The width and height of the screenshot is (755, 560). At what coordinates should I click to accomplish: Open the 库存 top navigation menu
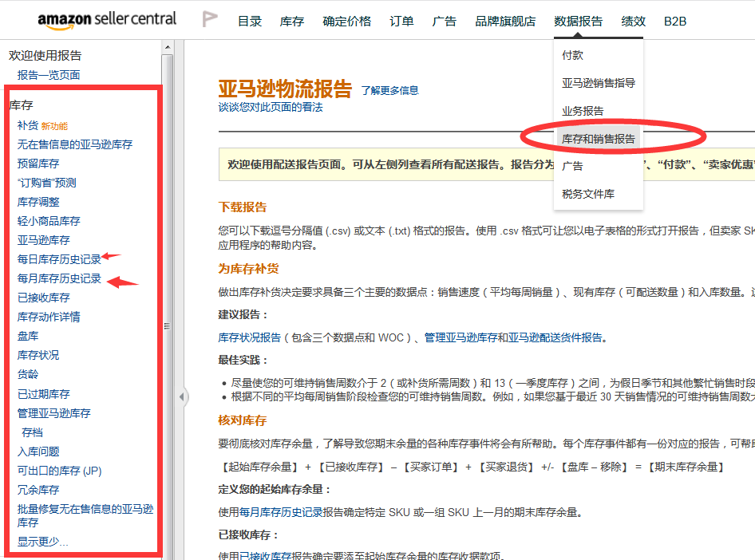[x=292, y=22]
